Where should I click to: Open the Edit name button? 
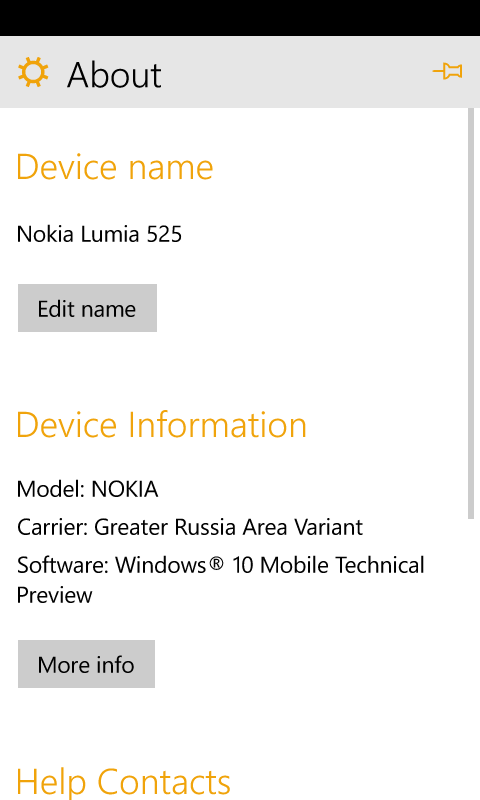[x=87, y=308]
